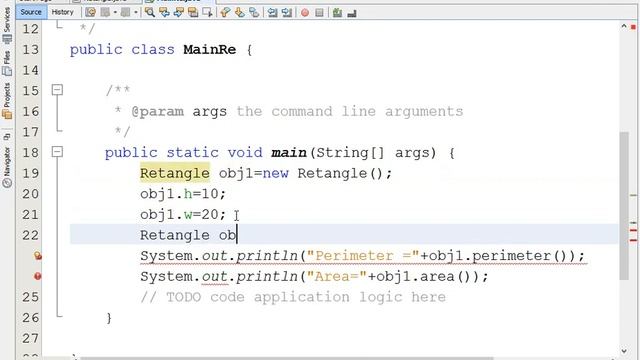640x360 pixels.
Task: Place cursor on obj1.h=10; line
Action: 183,194
